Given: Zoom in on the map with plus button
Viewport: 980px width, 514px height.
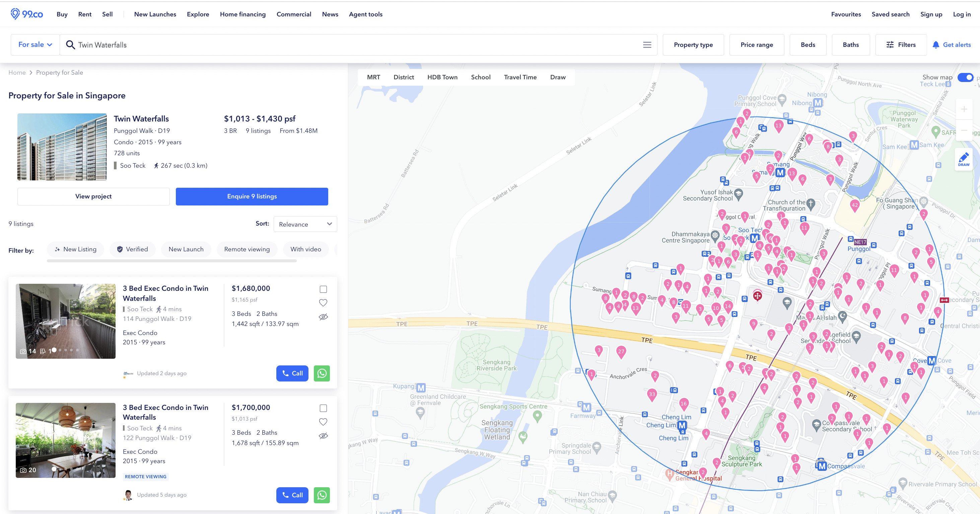Looking at the screenshot, I should tap(964, 109).
